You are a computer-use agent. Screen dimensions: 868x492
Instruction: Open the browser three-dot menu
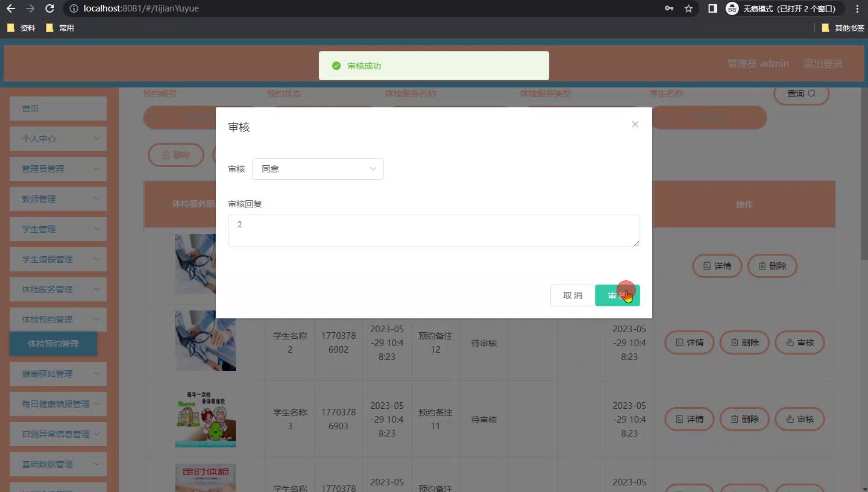click(857, 8)
